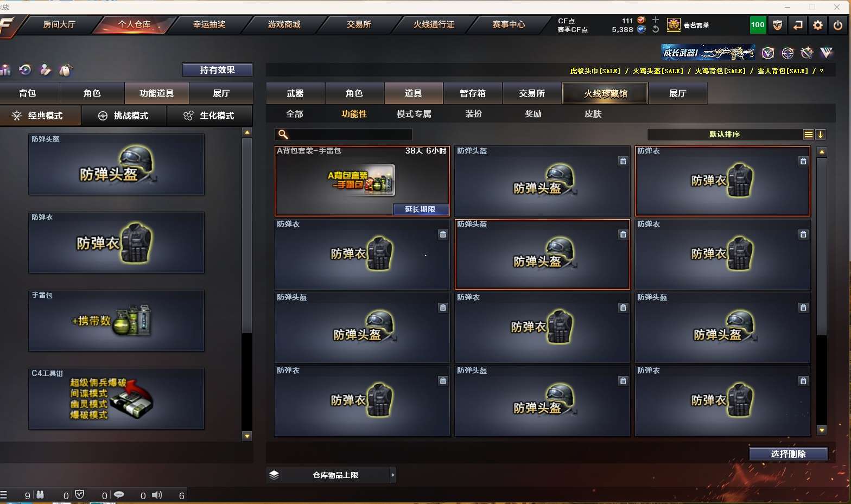
Task: Click the 选择删除 button
Action: [x=789, y=454]
